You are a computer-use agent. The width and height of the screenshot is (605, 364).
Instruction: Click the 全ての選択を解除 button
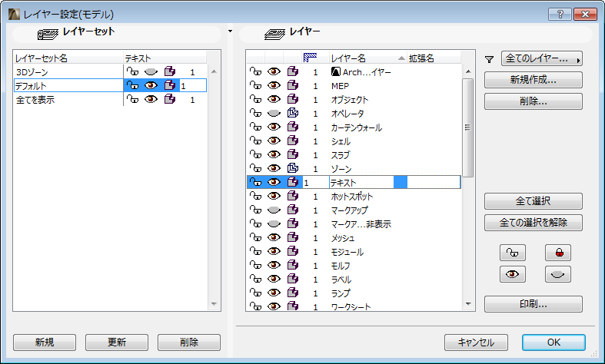pyautogui.click(x=534, y=223)
